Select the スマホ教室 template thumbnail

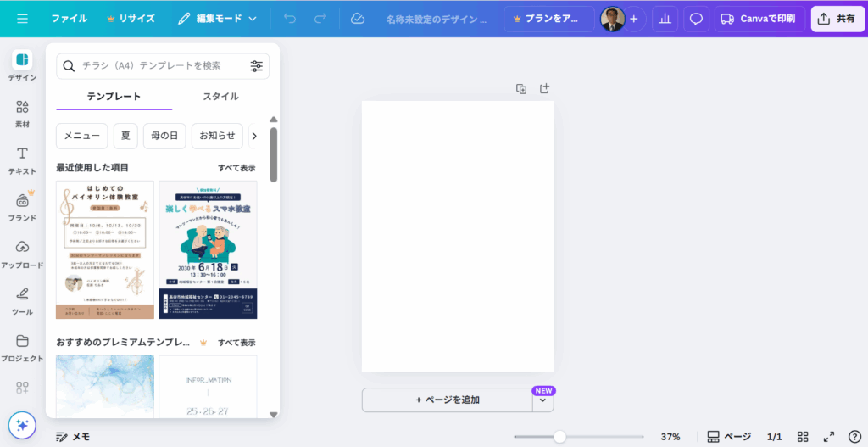(x=209, y=250)
